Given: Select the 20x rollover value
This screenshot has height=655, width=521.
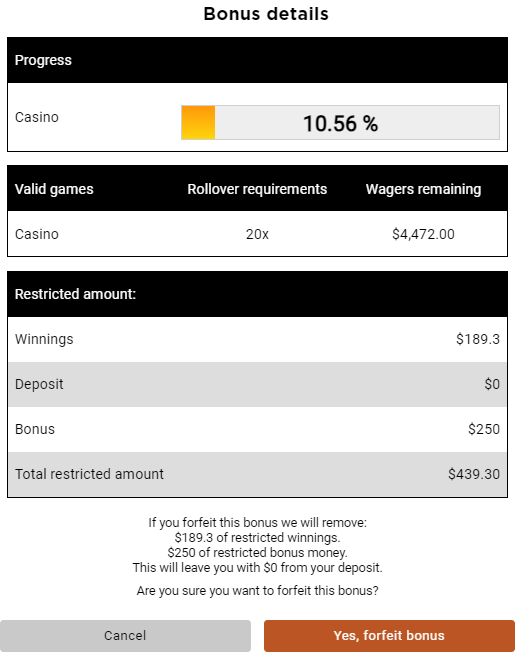Looking at the screenshot, I should [257, 234].
